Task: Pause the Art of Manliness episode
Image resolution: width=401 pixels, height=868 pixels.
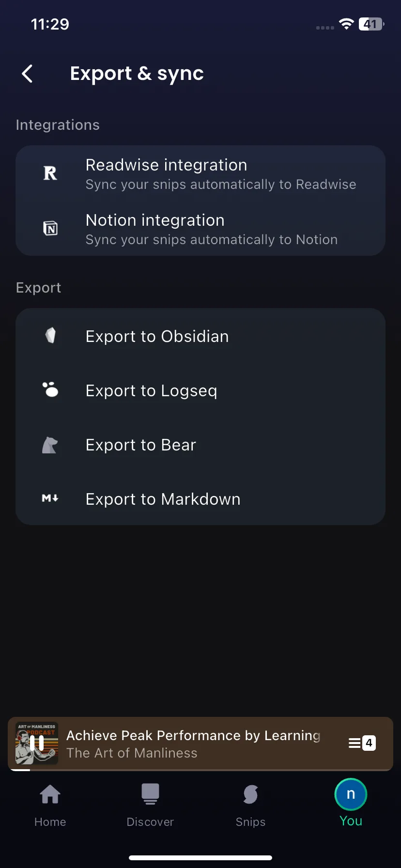Action: (37, 743)
